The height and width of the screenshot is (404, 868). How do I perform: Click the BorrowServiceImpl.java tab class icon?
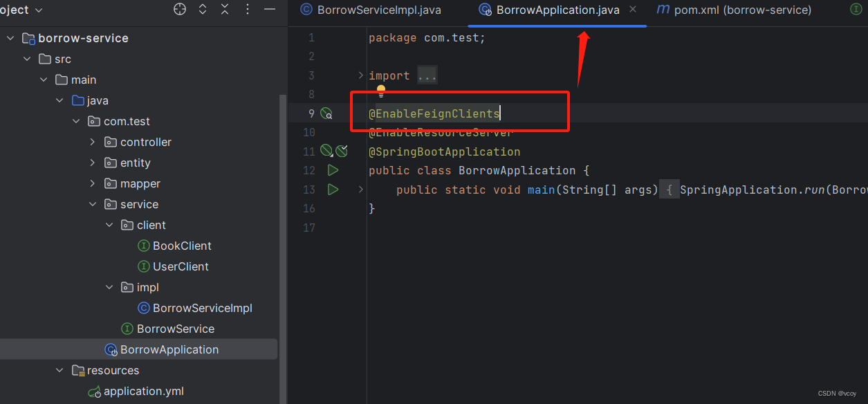pos(306,10)
